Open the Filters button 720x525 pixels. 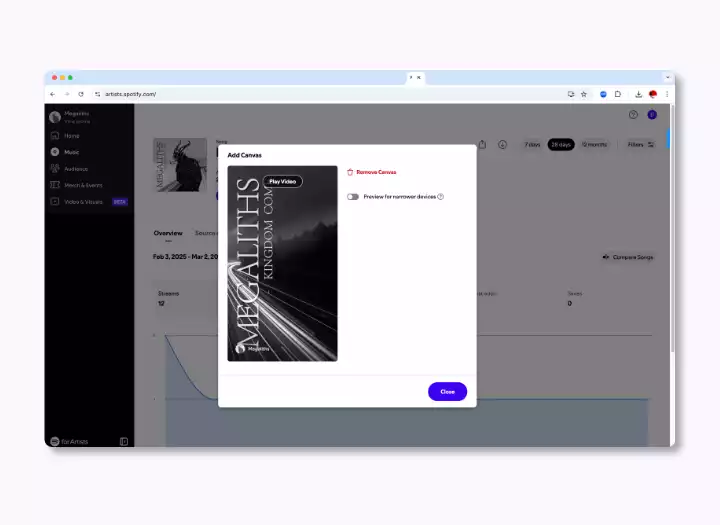[x=641, y=145]
